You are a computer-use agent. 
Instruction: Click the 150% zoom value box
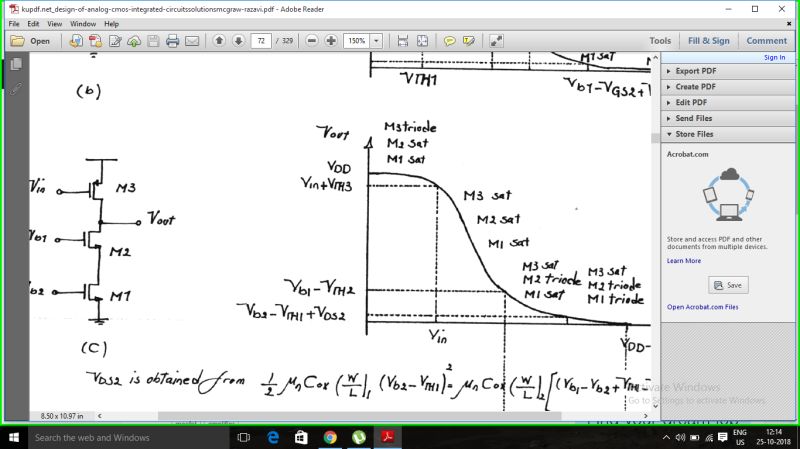click(357, 41)
